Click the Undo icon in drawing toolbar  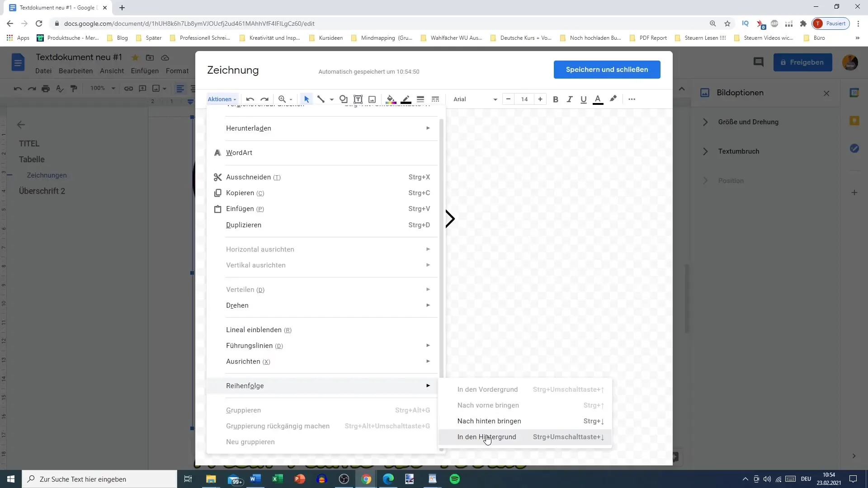[250, 99]
